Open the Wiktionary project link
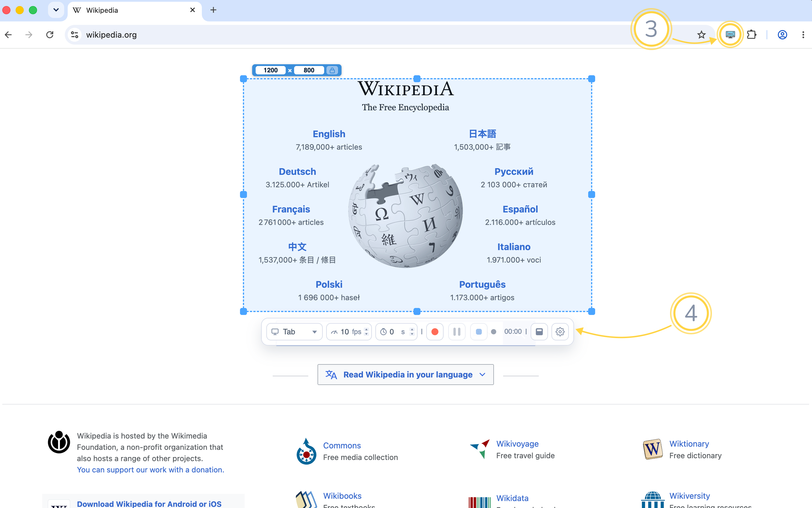Viewport: 812px width, 508px height. 689,443
